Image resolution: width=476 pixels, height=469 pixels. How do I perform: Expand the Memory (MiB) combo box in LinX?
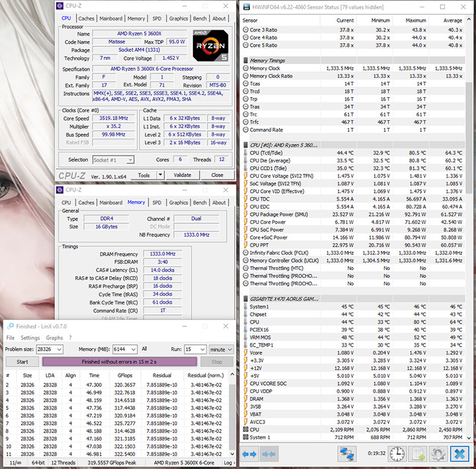point(134,349)
